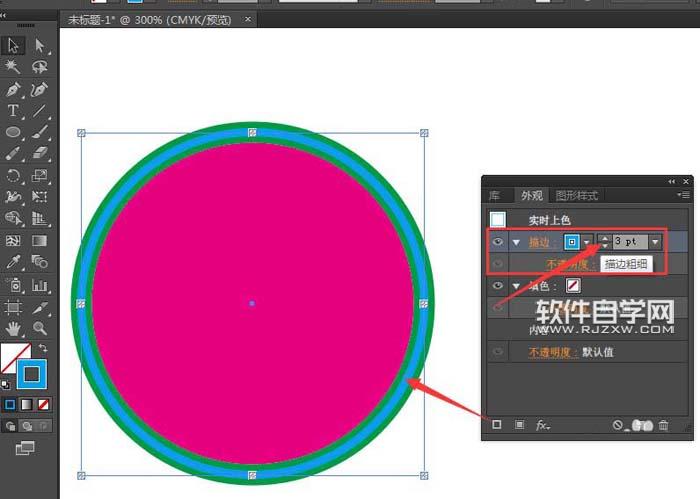This screenshot has height=499, width=700.
Task: Reset to default fill and stroke
Action: tap(5, 384)
